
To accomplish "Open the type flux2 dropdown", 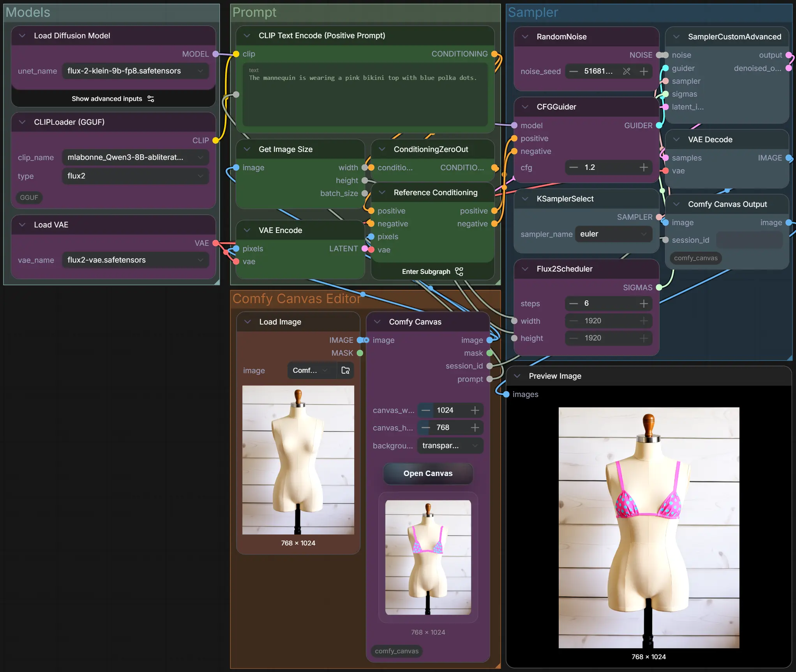I will point(135,176).
